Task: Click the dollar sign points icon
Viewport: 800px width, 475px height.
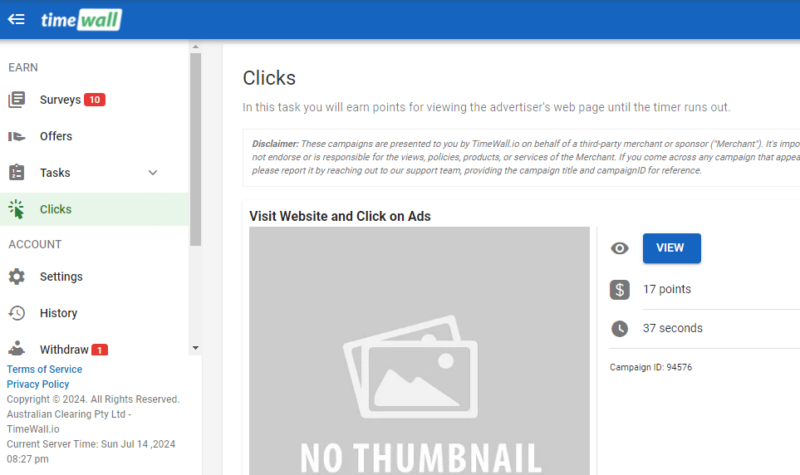Action: click(620, 290)
